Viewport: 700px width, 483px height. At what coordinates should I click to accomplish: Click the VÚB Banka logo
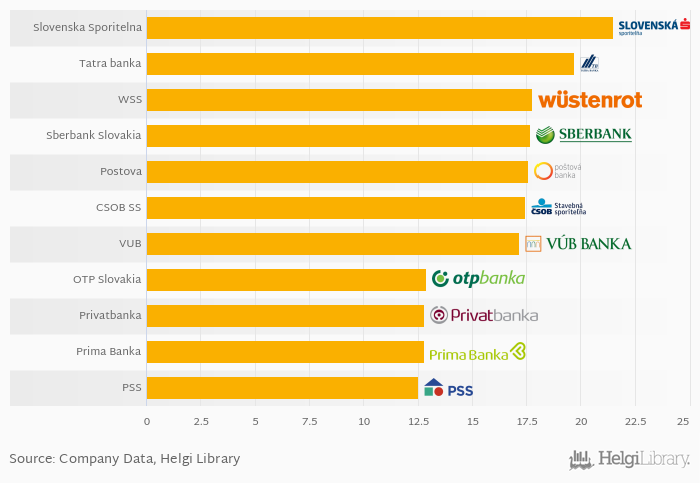[x=578, y=244]
